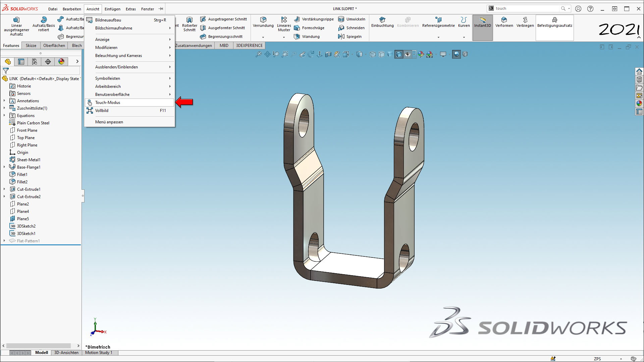Click Rotierter Schnitt tool
The height and width of the screenshot is (362, 644).
[x=190, y=24]
